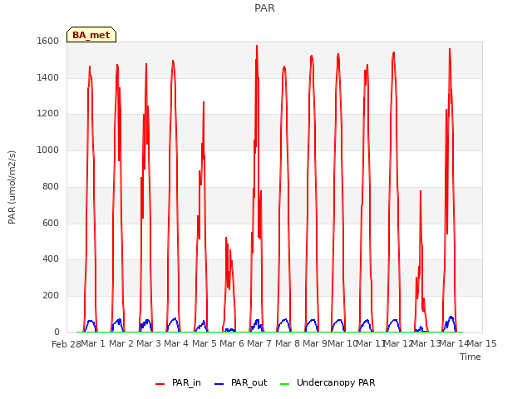Click the Mar 14 x-axis label
Viewport: 532px width, 399px height.
coord(454,343)
